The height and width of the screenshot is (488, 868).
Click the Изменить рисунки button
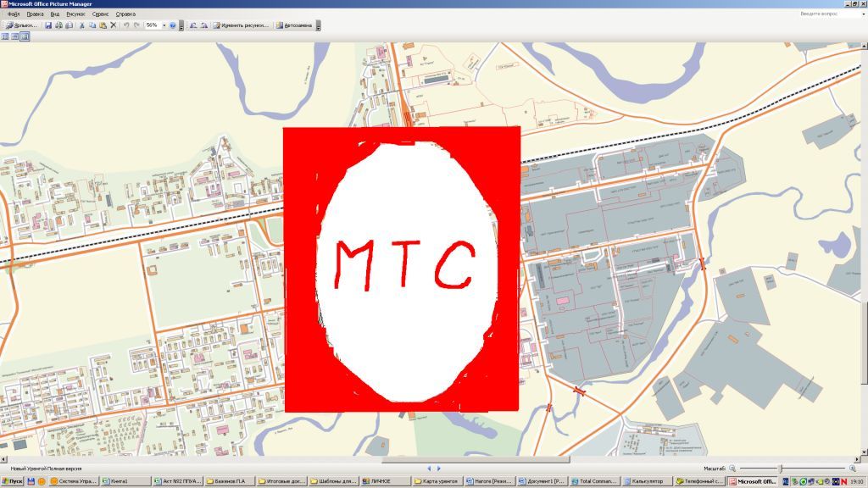[x=242, y=25]
